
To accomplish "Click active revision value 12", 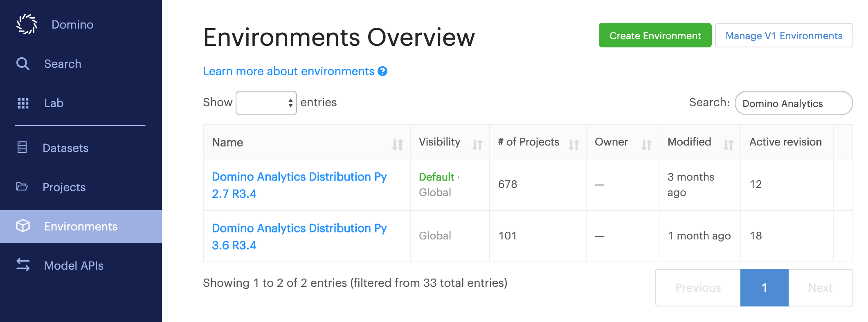I will [756, 184].
